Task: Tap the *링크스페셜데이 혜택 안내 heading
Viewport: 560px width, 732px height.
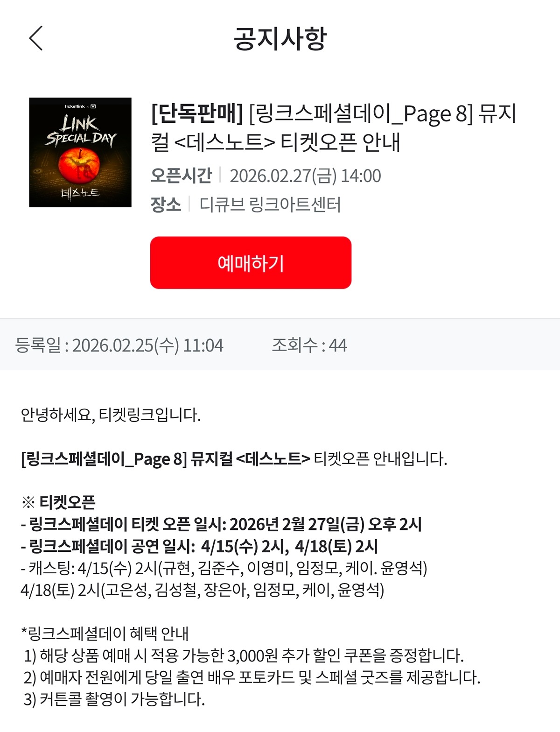Action: 105,633
